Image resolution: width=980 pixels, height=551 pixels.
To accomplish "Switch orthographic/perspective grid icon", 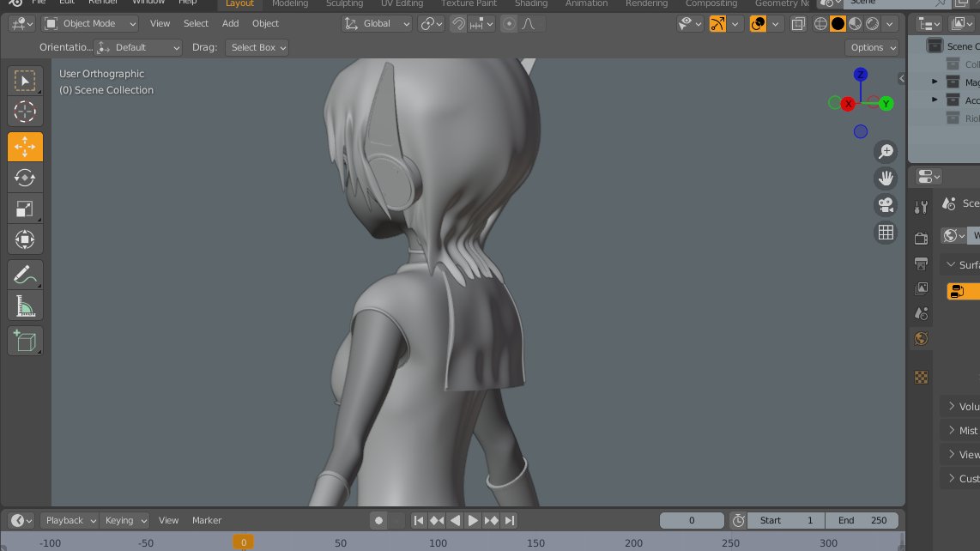I will (886, 232).
